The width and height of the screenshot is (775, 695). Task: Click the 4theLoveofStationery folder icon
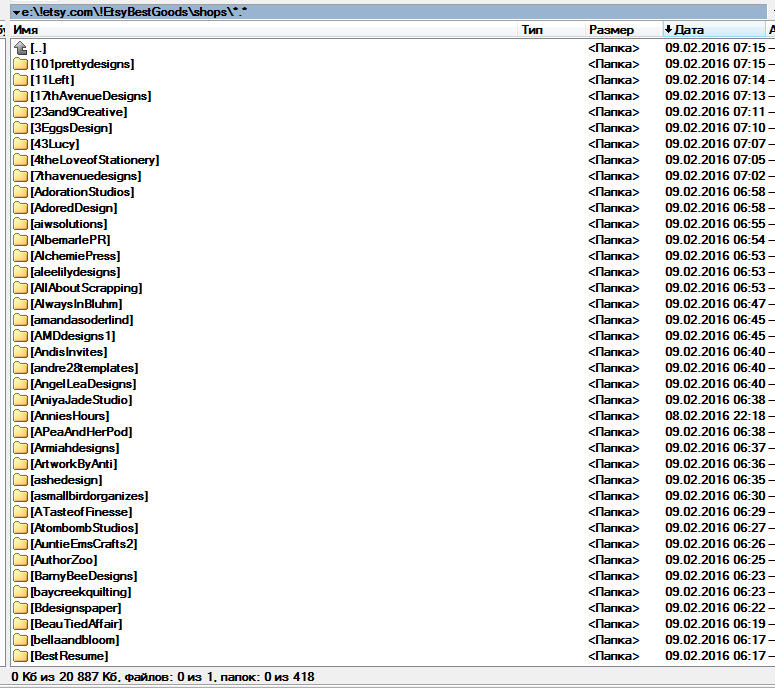point(20,160)
